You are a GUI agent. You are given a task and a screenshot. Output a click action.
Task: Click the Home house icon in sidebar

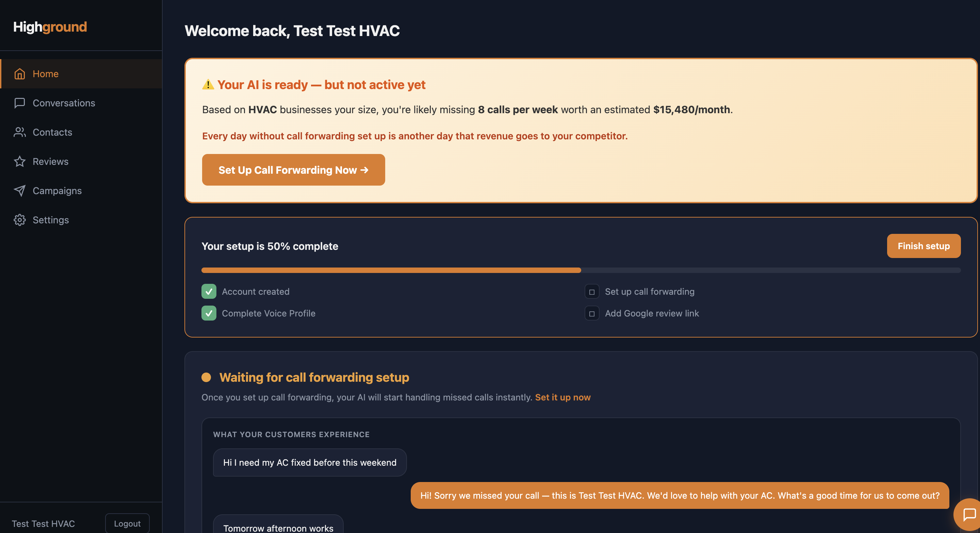coord(19,74)
